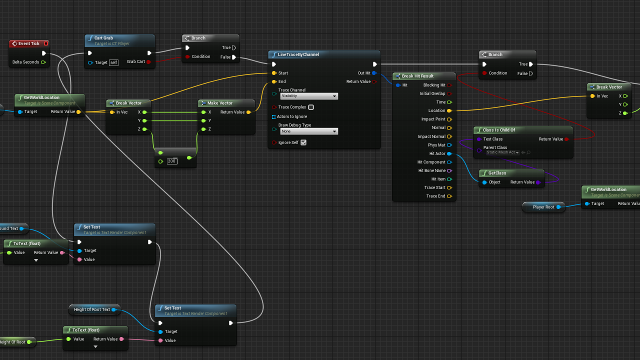640x360 pixels.
Task: Click False exec pin on Branch feeding LineTraceByChannel
Action: [234, 57]
